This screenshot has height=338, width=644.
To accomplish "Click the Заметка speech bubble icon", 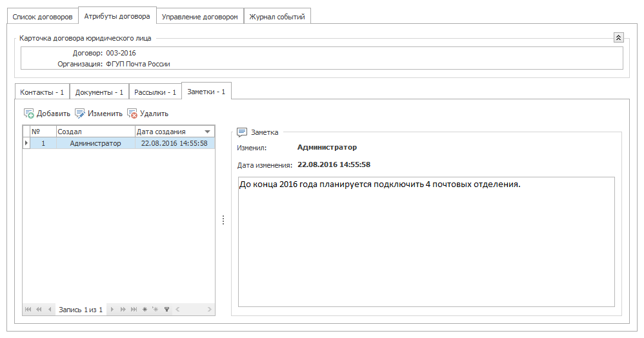I will click(242, 132).
